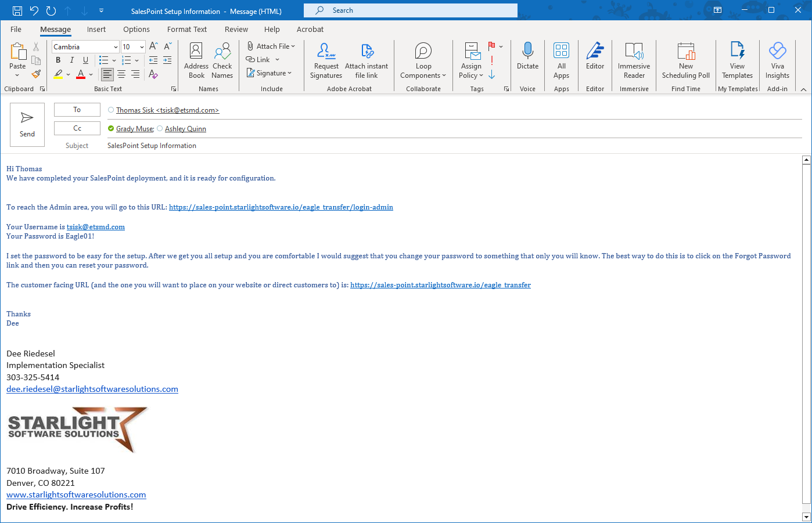
Task: Open the File tab
Action: pyautogui.click(x=16, y=29)
